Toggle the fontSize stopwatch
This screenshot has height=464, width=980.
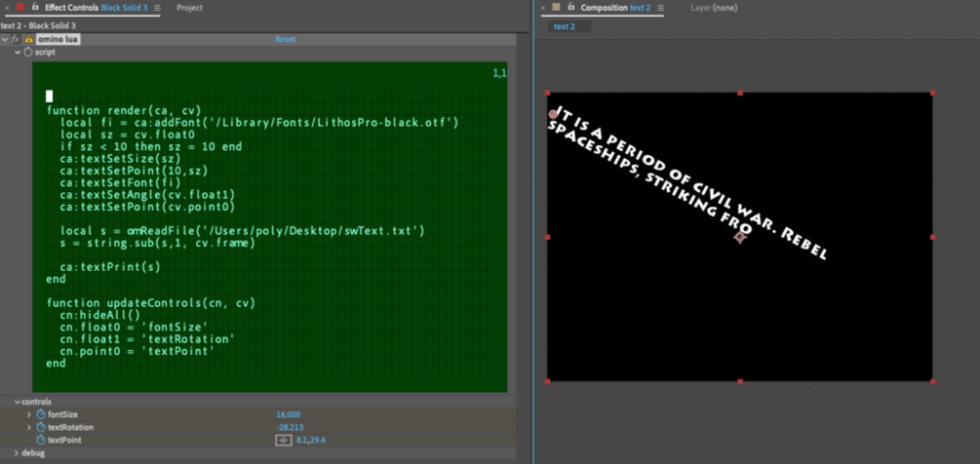click(x=41, y=414)
